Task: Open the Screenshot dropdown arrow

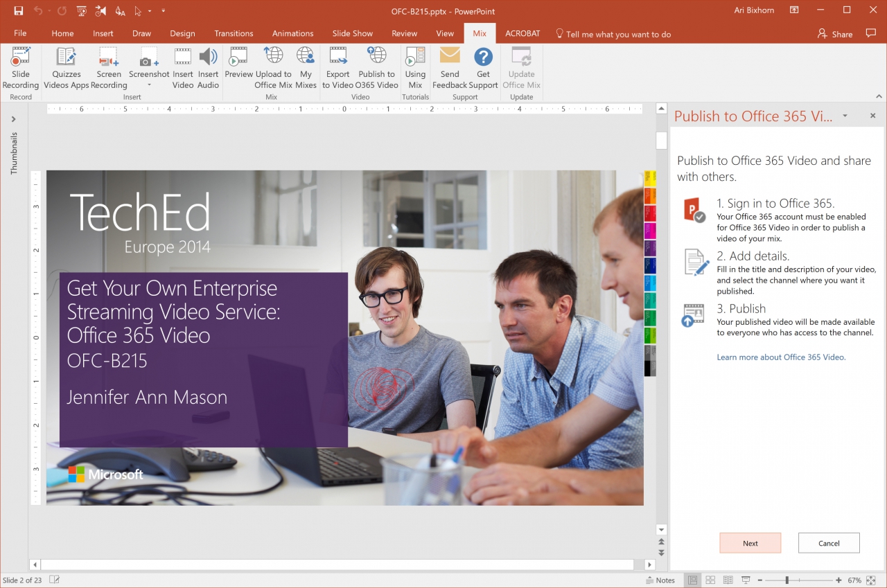Action: tap(149, 86)
